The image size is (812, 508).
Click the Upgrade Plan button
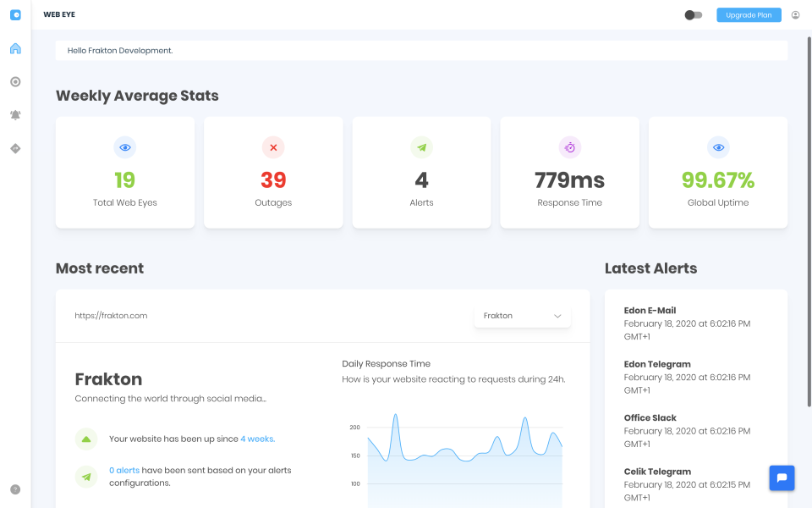coord(749,14)
